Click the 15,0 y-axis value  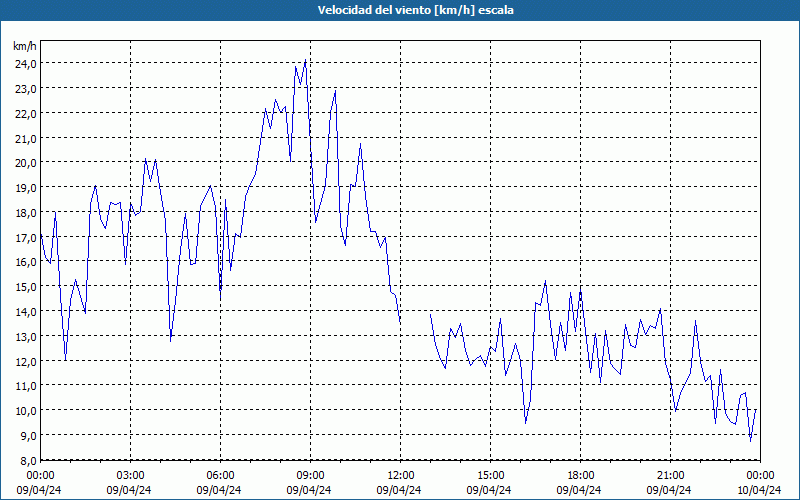[26, 287]
